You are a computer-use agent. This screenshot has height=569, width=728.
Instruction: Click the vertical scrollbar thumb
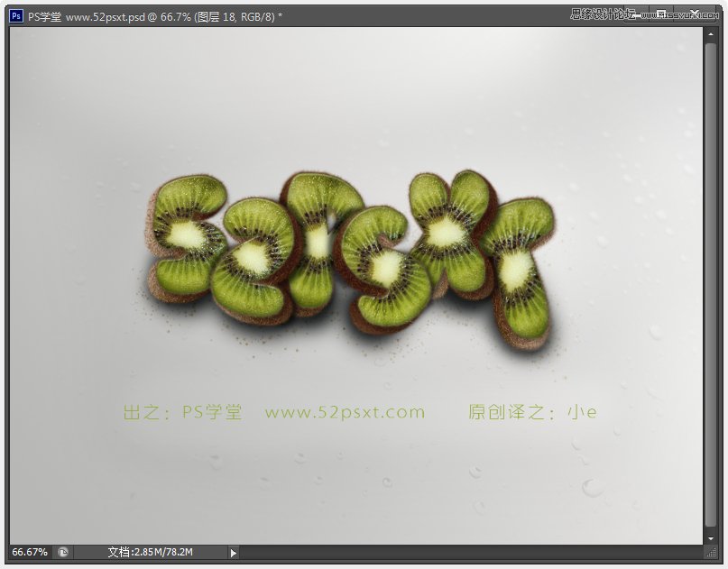tap(710, 285)
